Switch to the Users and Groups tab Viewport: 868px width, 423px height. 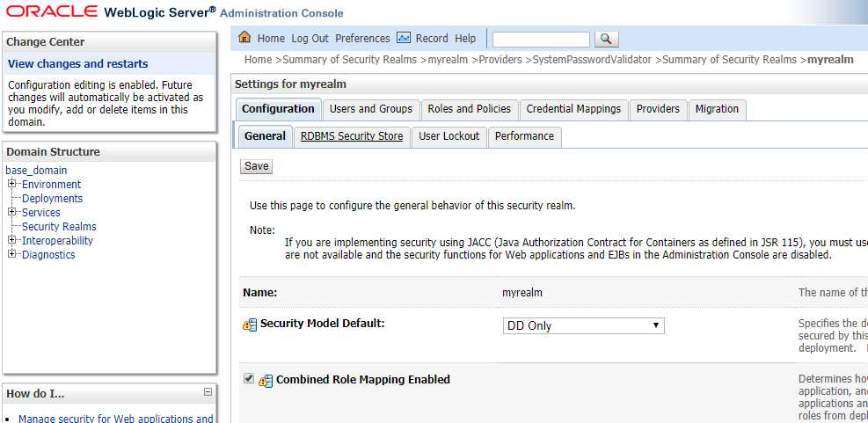pyautogui.click(x=370, y=109)
